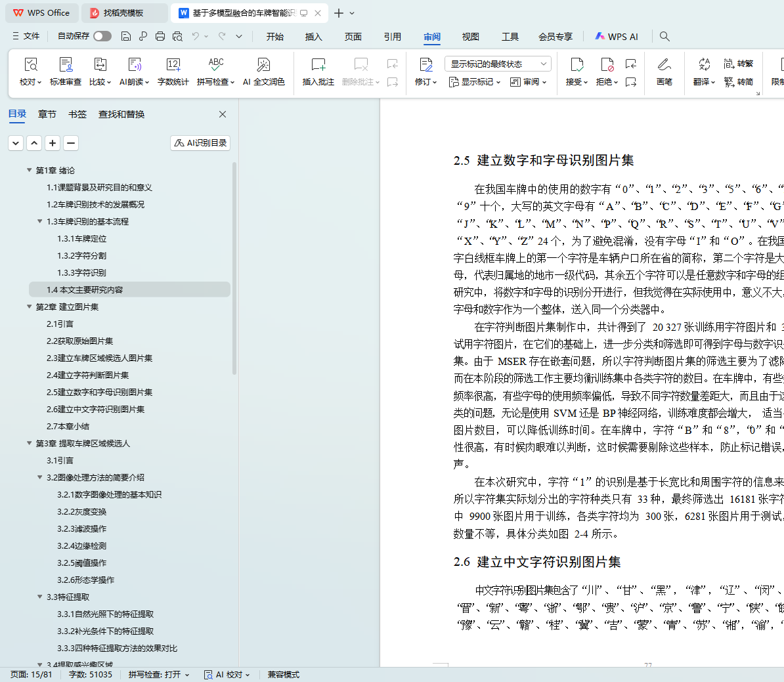Image resolution: width=784 pixels, height=682 pixels.
Task: Close the navigation pane with X
Action: [x=223, y=114]
